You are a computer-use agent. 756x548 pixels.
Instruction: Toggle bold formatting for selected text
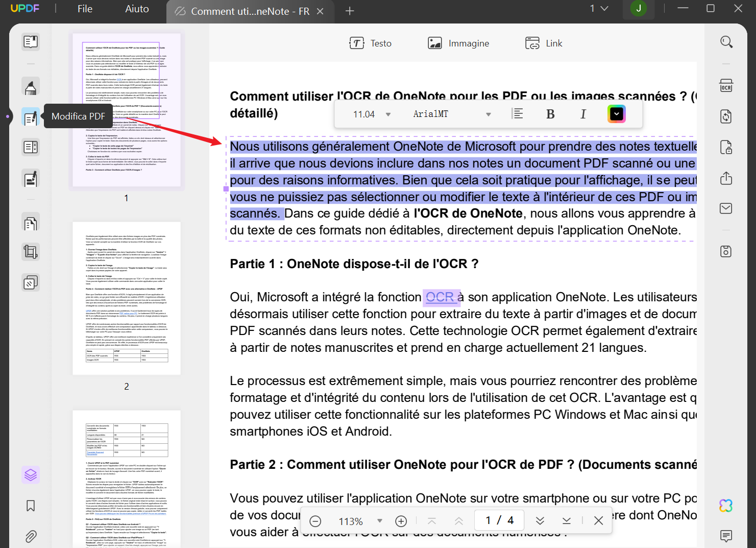550,114
